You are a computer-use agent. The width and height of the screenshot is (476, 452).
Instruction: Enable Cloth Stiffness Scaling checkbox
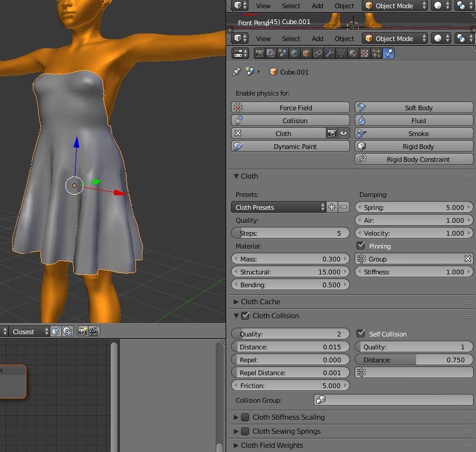click(245, 417)
